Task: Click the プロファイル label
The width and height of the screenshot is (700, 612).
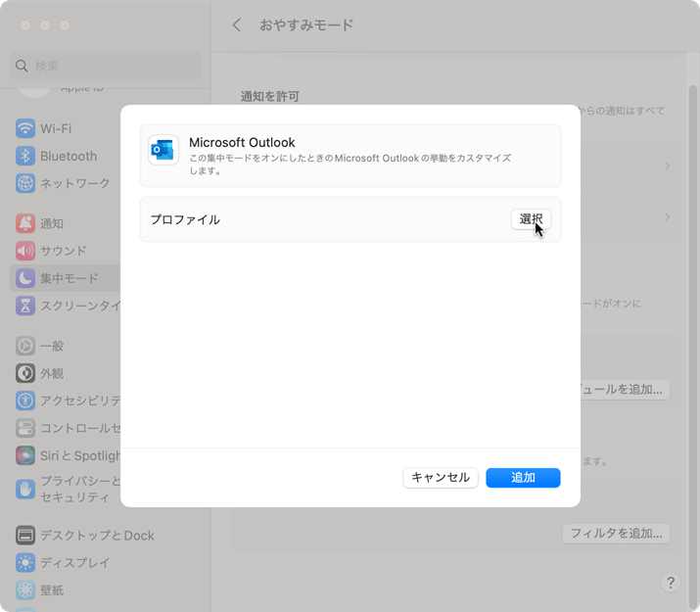Action: pos(185,219)
